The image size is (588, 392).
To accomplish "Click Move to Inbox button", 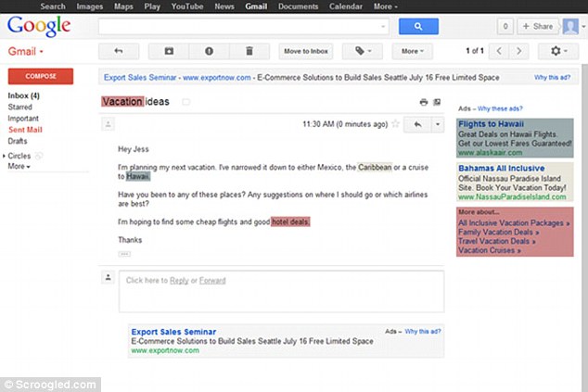I will point(306,51).
